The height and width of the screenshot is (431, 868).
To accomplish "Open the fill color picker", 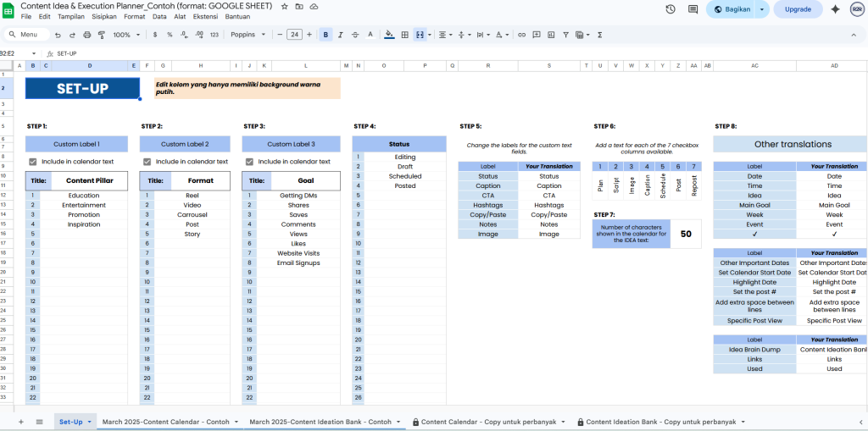I will pyautogui.click(x=389, y=35).
